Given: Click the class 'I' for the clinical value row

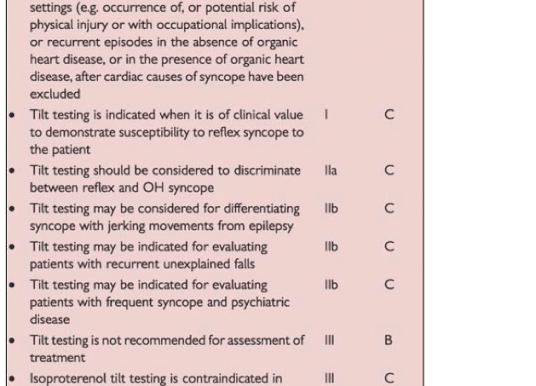Looking at the screenshot, I should pos(326,115).
